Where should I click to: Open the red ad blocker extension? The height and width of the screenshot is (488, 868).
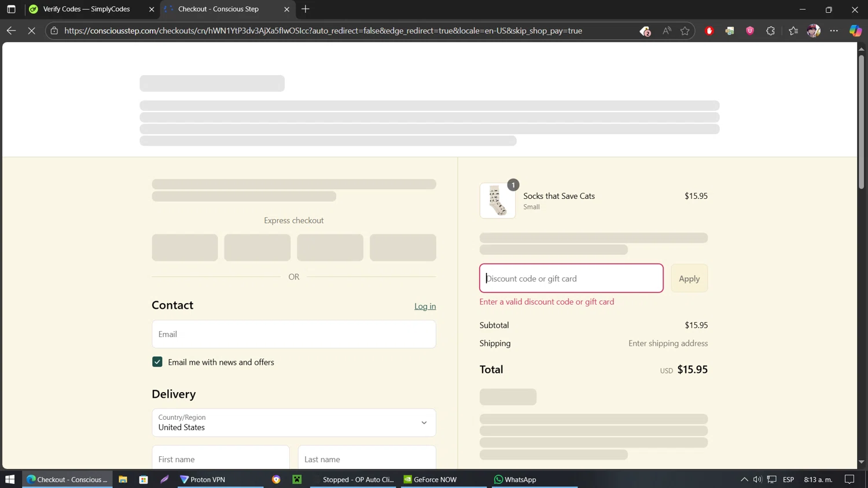(x=709, y=31)
